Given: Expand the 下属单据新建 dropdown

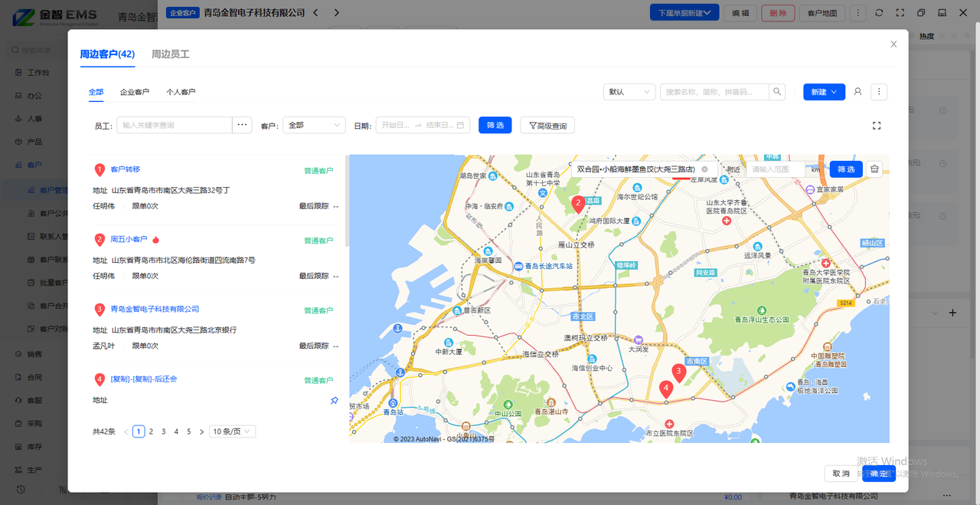Looking at the screenshot, I should 684,13.
